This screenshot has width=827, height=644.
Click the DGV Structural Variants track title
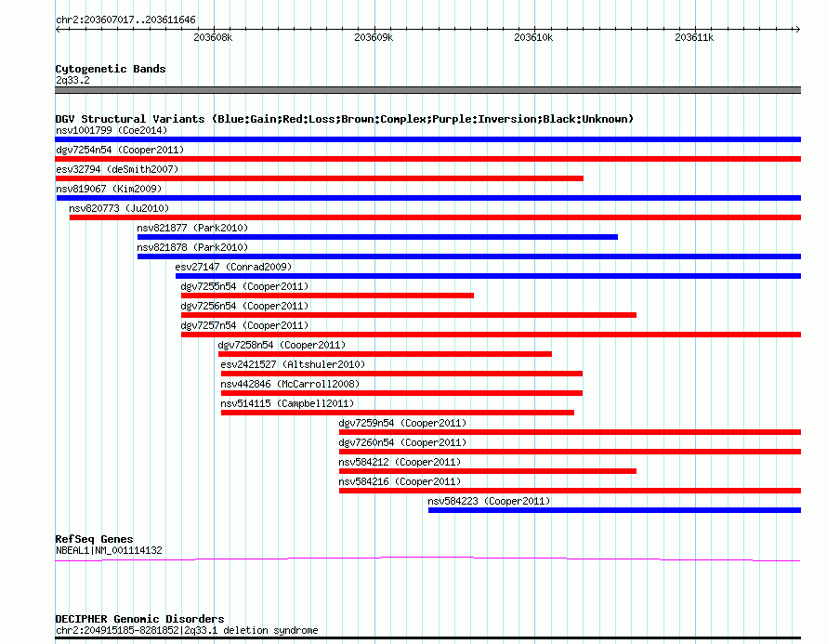point(344,119)
